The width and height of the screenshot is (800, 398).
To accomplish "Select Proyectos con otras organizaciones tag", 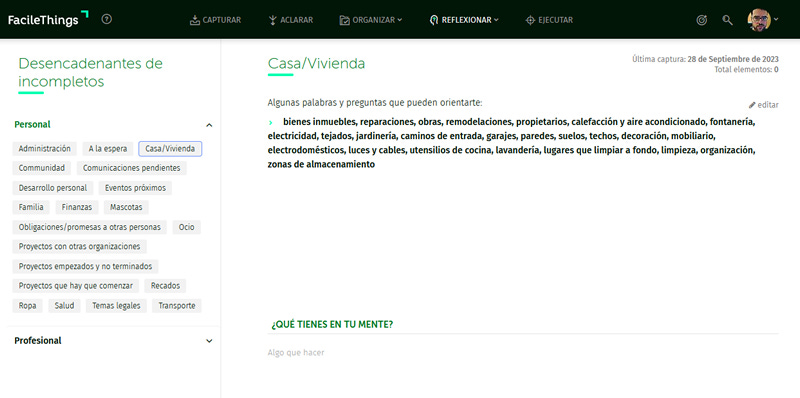I will coord(80,246).
